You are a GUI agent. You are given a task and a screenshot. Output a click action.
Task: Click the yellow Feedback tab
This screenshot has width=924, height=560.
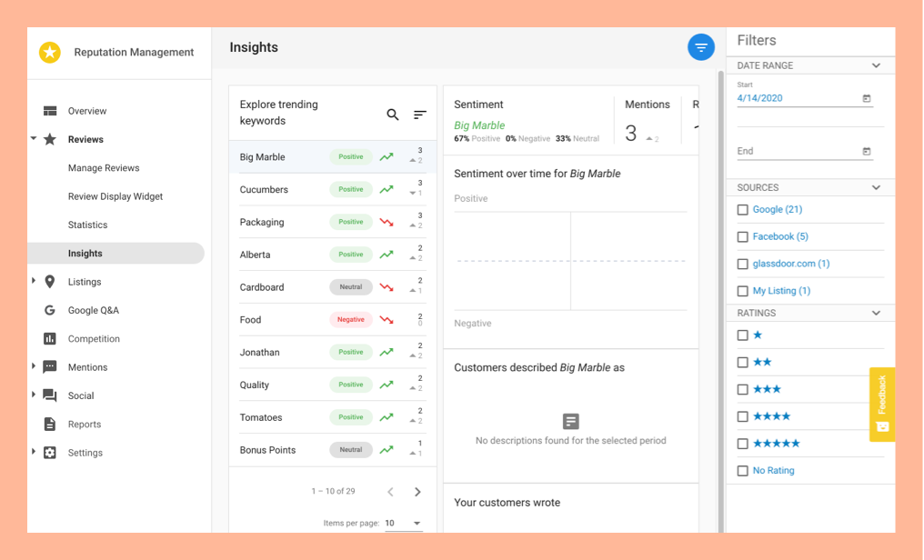click(881, 404)
